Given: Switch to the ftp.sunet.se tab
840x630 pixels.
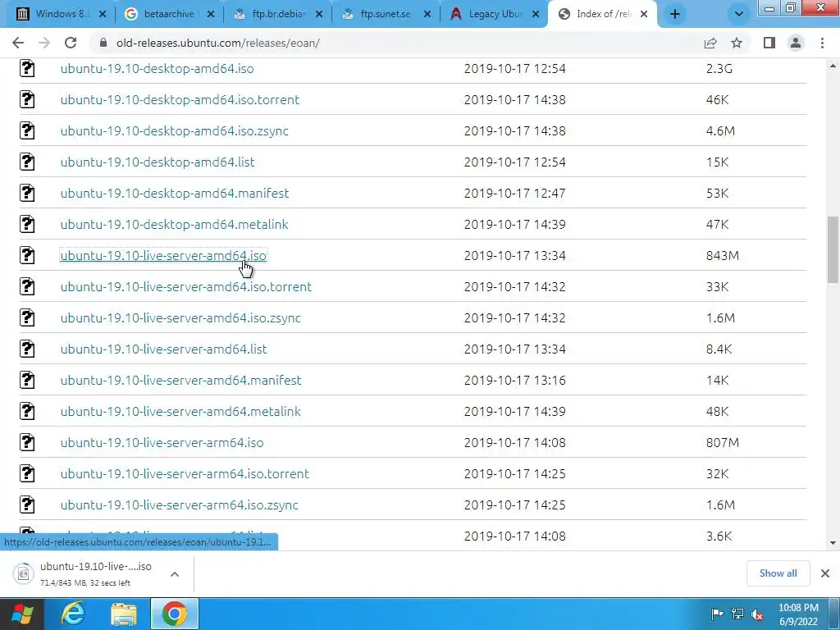Looking at the screenshot, I should click(x=386, y=14).
